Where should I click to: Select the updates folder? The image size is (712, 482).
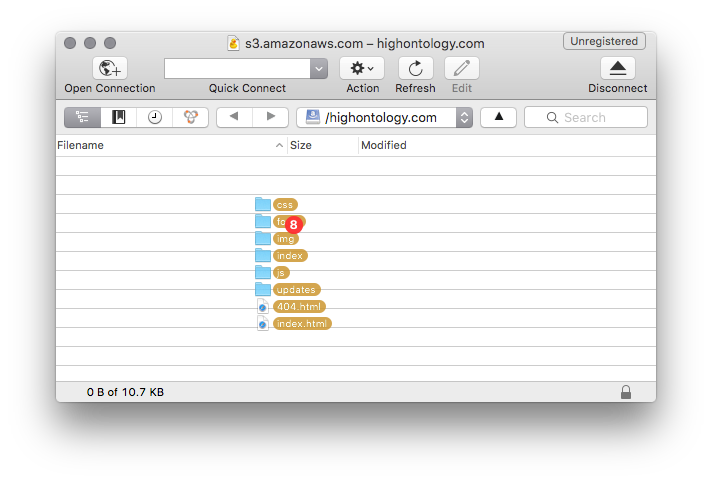[x=295, y=290]
